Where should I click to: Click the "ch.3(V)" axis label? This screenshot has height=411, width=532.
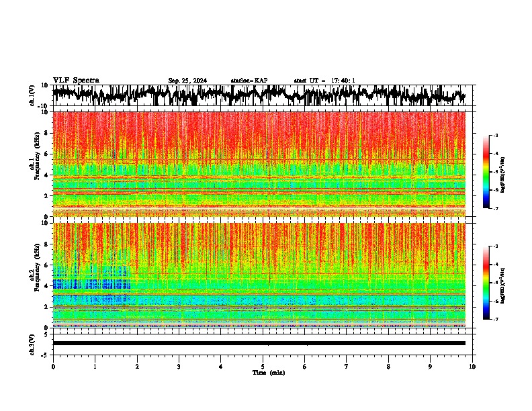32,345
